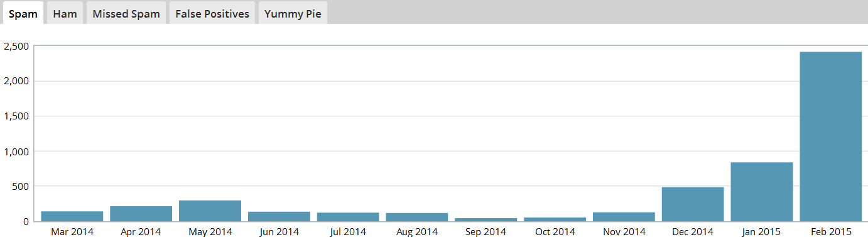Select the Missed Spam tab
868x237 pixels.
point(126,13)
